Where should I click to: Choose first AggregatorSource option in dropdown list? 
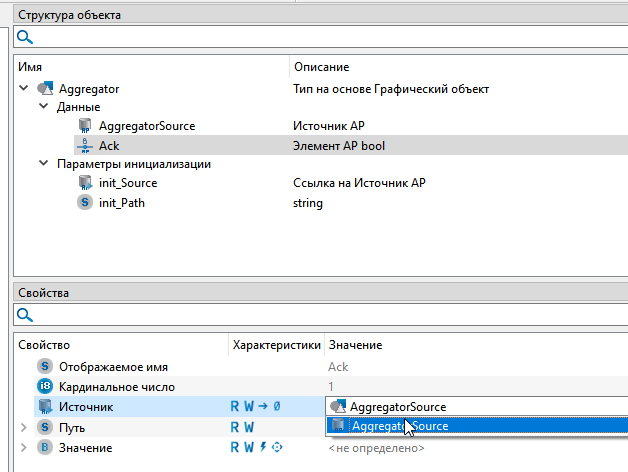click(x=397, y=406)
